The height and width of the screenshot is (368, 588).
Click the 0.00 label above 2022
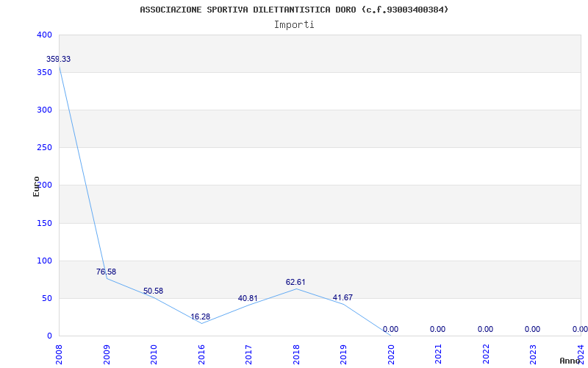pyautogui.click(x=485, y=329)
